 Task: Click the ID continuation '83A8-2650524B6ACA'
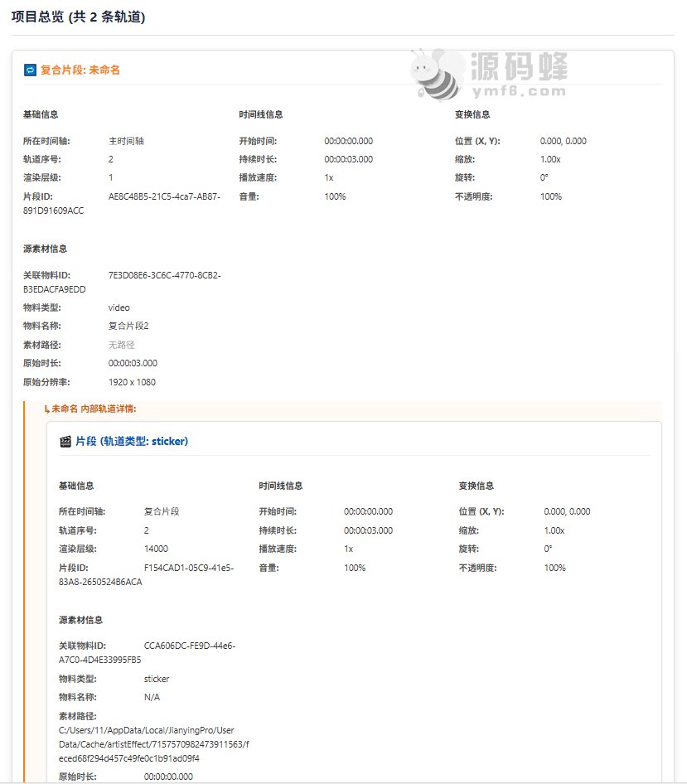click(x=100, y=582)
